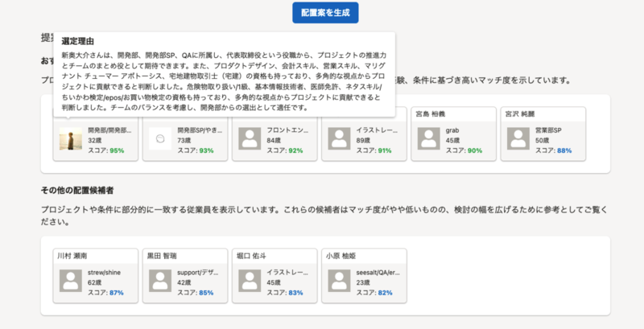The height and width of the screenshot is (329, 644).
Task: Click the score 93% value
Action: [206, 150]
